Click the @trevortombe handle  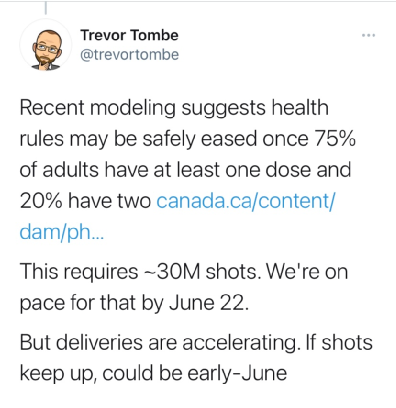[129, 55]
